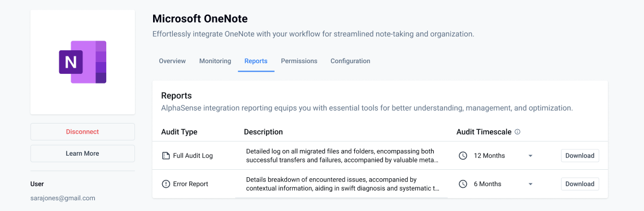Click the red Disconnect button

[82, 132]
